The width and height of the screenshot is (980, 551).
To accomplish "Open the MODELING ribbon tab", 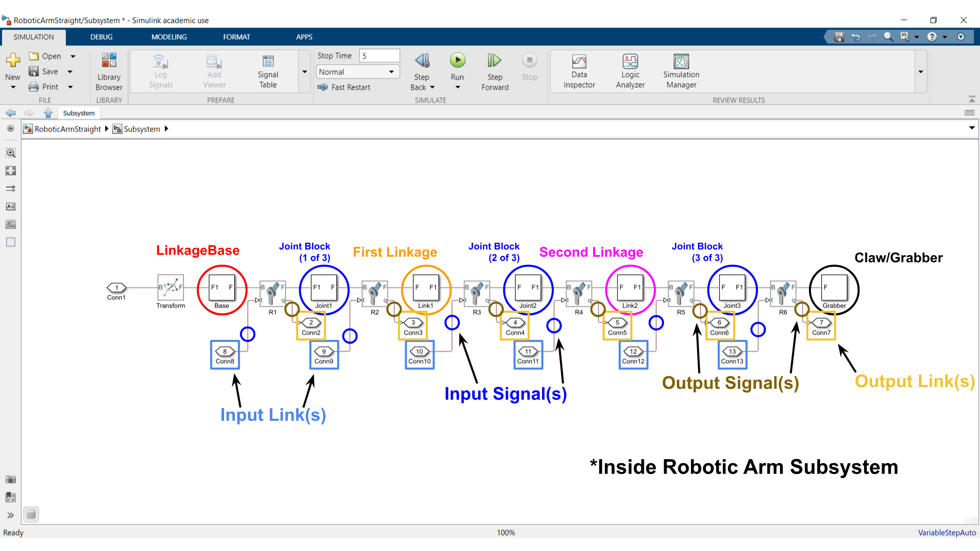I will (169, 37).
